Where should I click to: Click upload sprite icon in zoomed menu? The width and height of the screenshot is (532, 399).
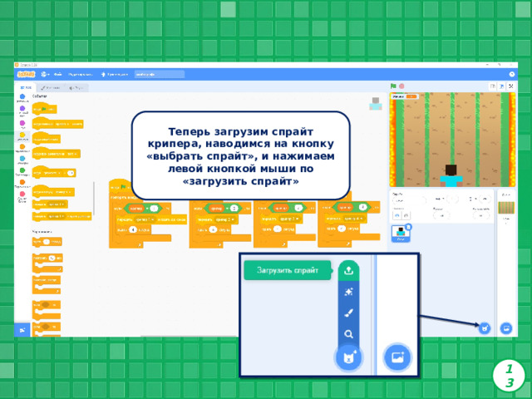(348, 270)
